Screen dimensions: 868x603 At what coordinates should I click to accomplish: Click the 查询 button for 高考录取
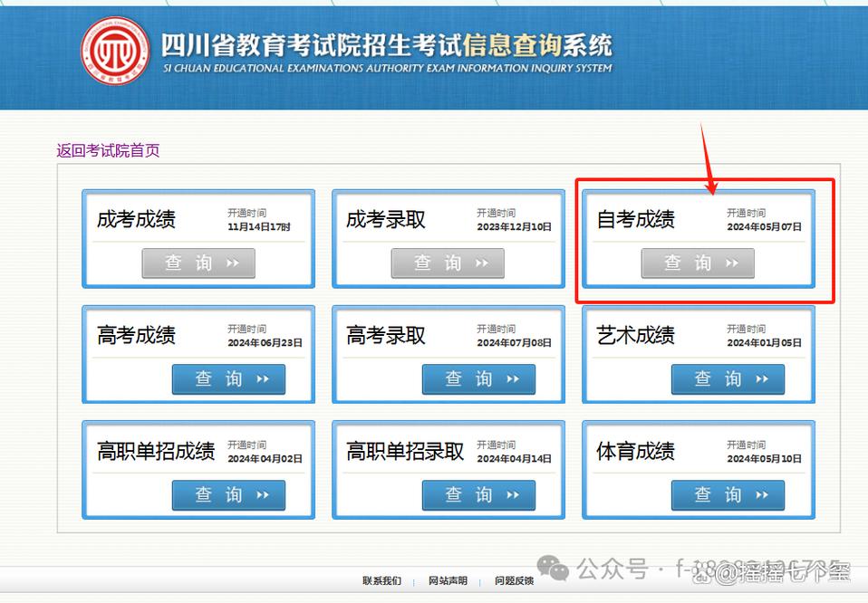478,379
